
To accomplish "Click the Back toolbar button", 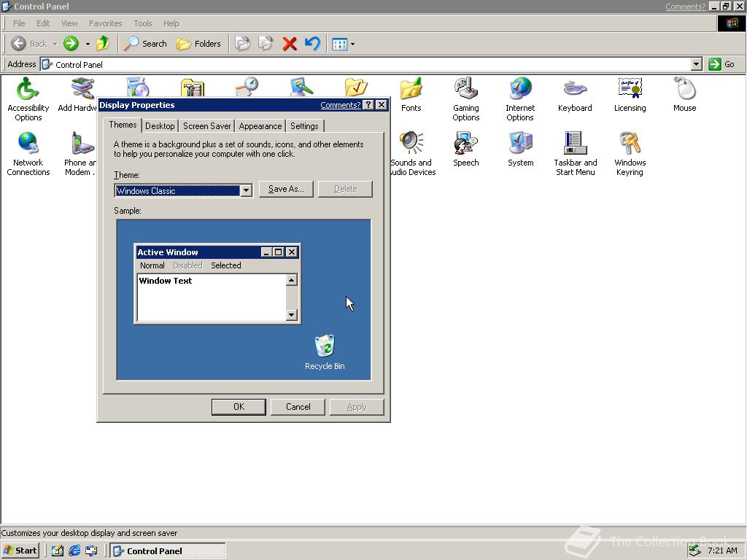I will tap(29, 44).
